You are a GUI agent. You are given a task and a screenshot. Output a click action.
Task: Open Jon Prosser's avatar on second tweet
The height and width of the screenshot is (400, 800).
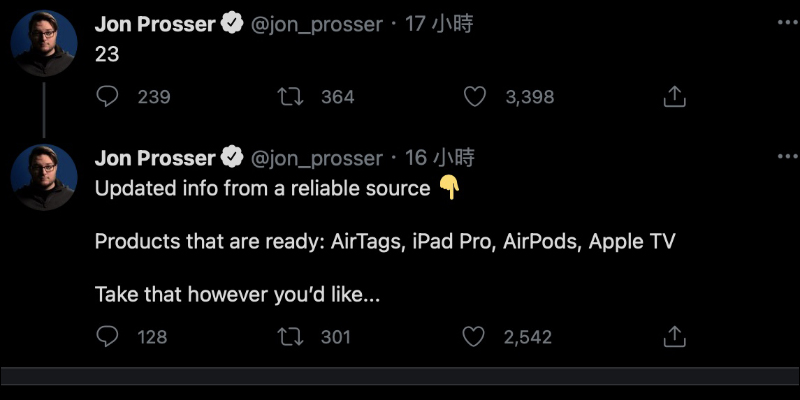pos(44,177)
